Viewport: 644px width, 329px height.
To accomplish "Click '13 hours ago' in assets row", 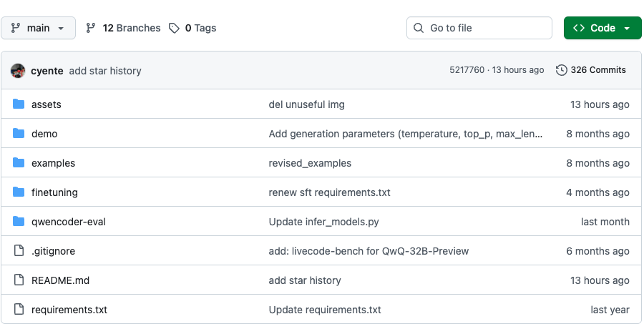I will tap(600, 104).
